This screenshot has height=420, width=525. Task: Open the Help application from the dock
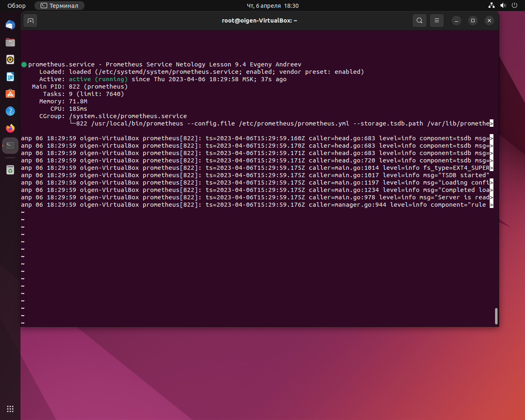[x=10, y=111]
